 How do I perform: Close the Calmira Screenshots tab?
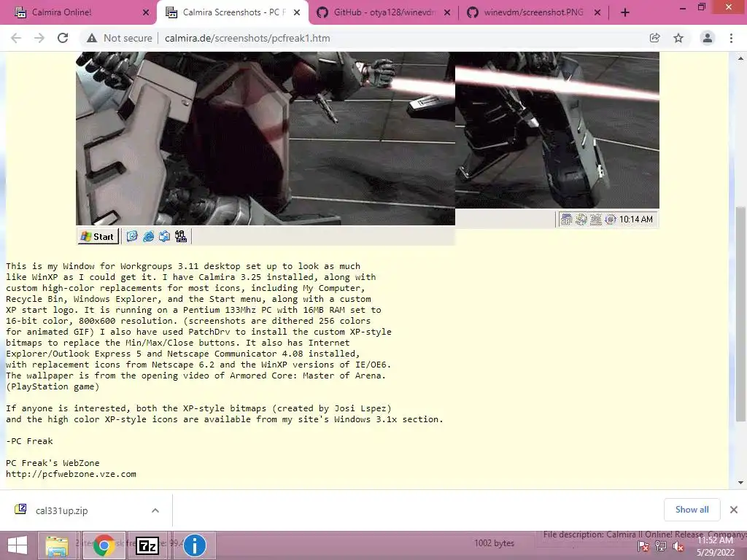297,13
